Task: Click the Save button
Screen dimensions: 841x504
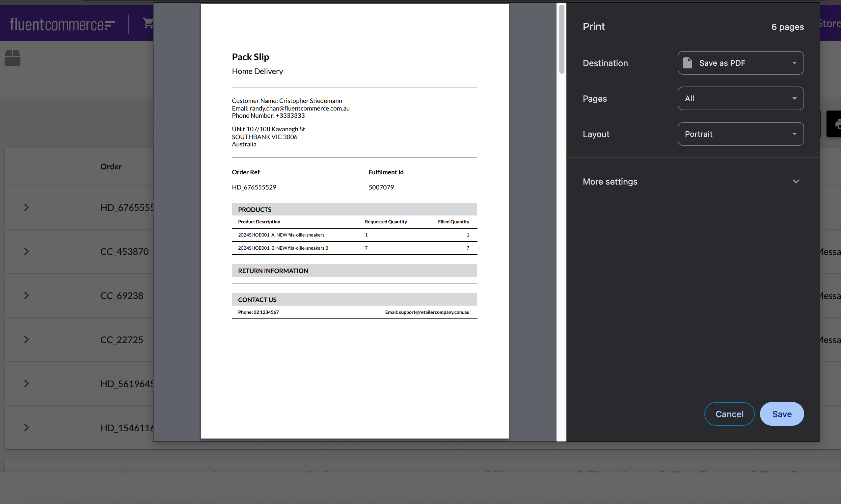Action: (781, 414)
